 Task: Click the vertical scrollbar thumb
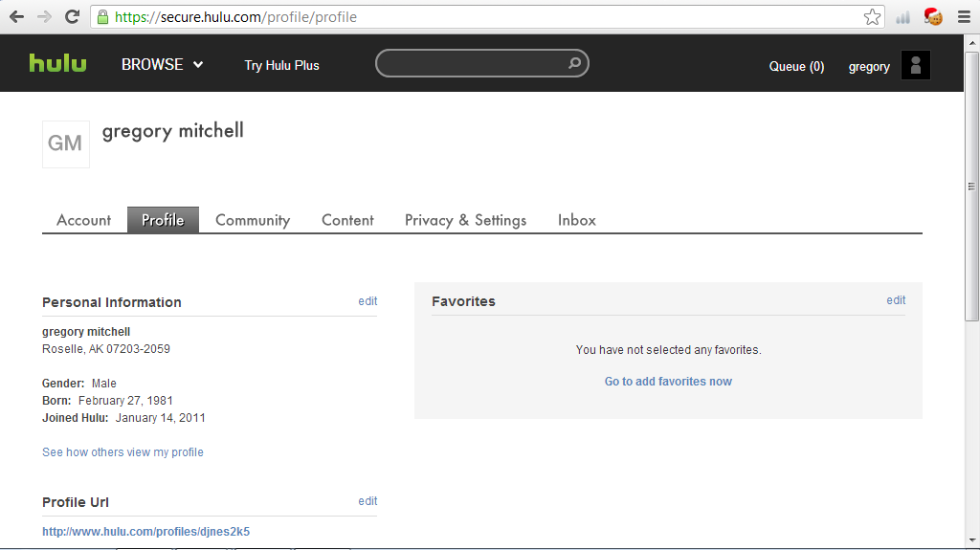[x=972, y=187]
